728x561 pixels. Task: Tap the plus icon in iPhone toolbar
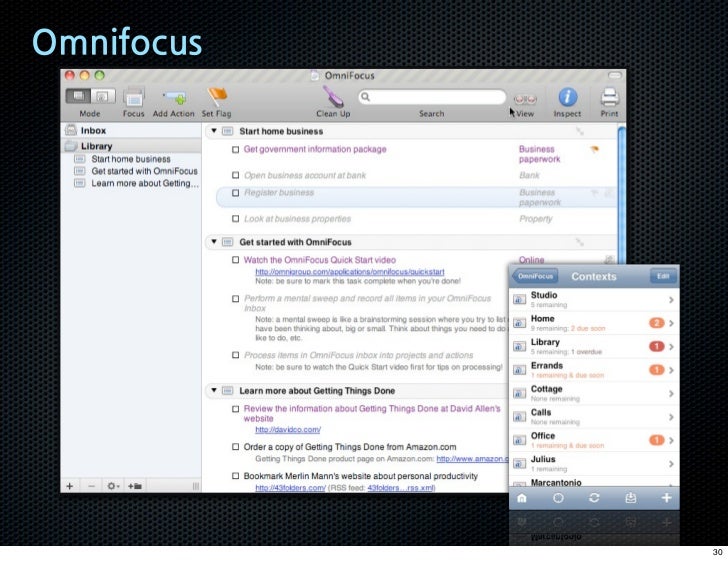tap(667, 498)
